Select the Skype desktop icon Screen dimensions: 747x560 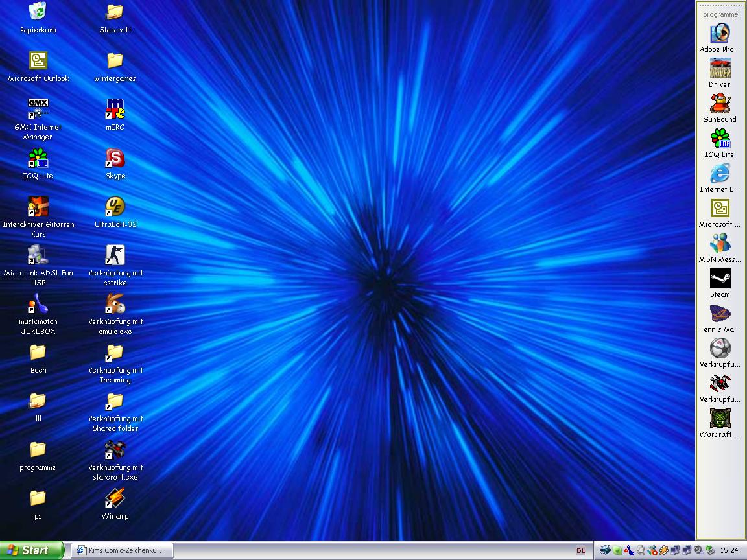point(115,158)
